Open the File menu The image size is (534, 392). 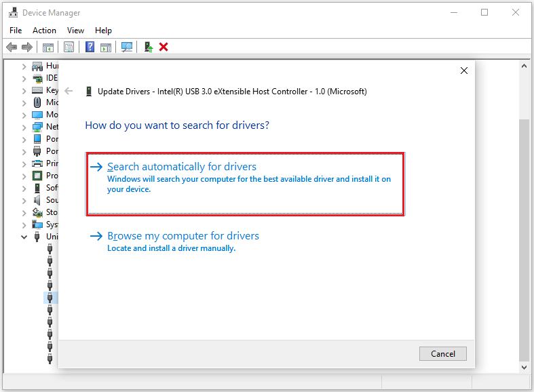pyautogui.click(x=16, y=31)
